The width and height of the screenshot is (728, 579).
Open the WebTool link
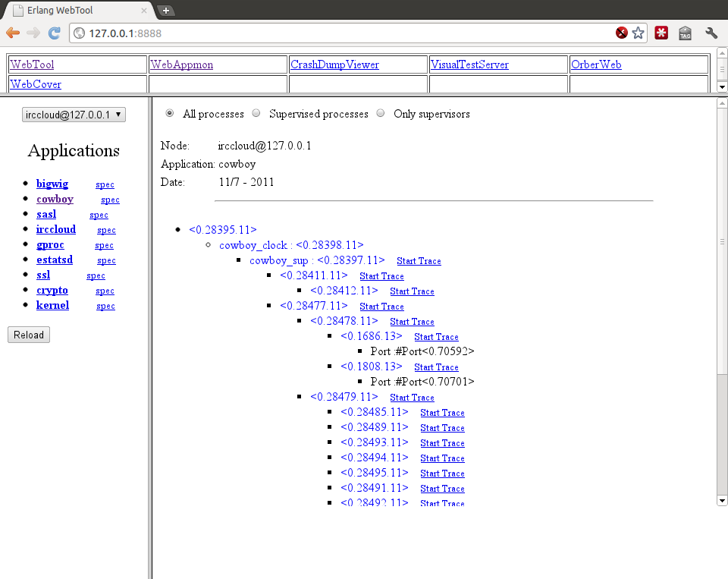[x=32, y=65]
